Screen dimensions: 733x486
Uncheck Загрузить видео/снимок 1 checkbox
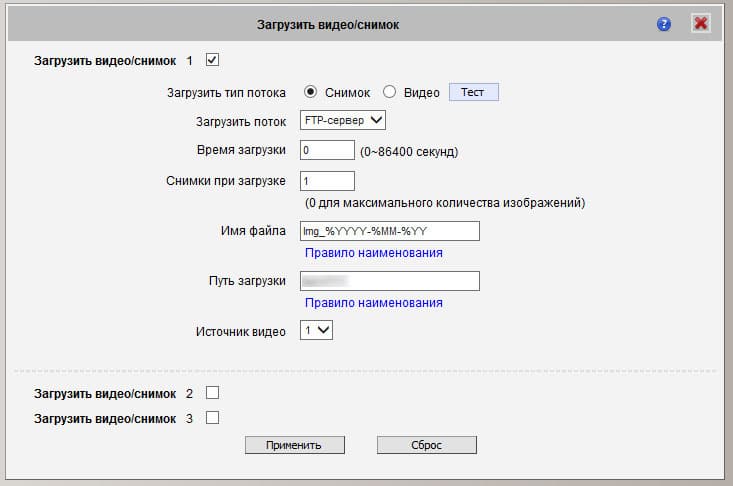pos(212,60)
